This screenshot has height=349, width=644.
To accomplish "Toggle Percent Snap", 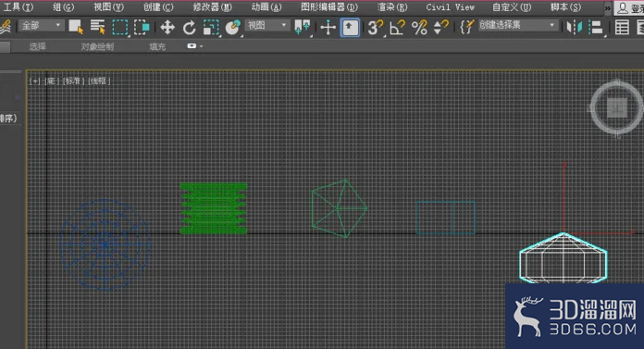I will click(x=419, y=28).
